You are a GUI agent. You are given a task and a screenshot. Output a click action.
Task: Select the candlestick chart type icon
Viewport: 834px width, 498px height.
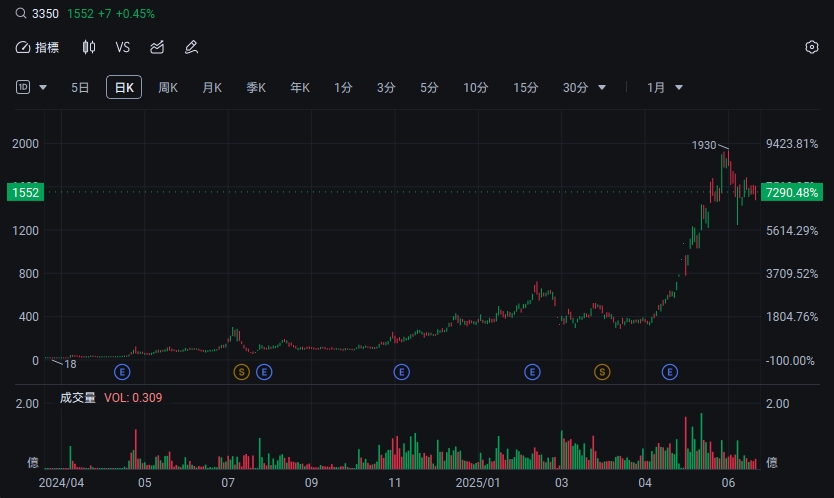click(89, 47)
